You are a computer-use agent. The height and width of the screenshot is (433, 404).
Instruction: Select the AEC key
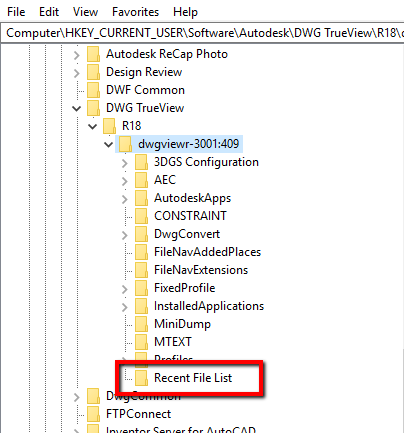(165, 180)
